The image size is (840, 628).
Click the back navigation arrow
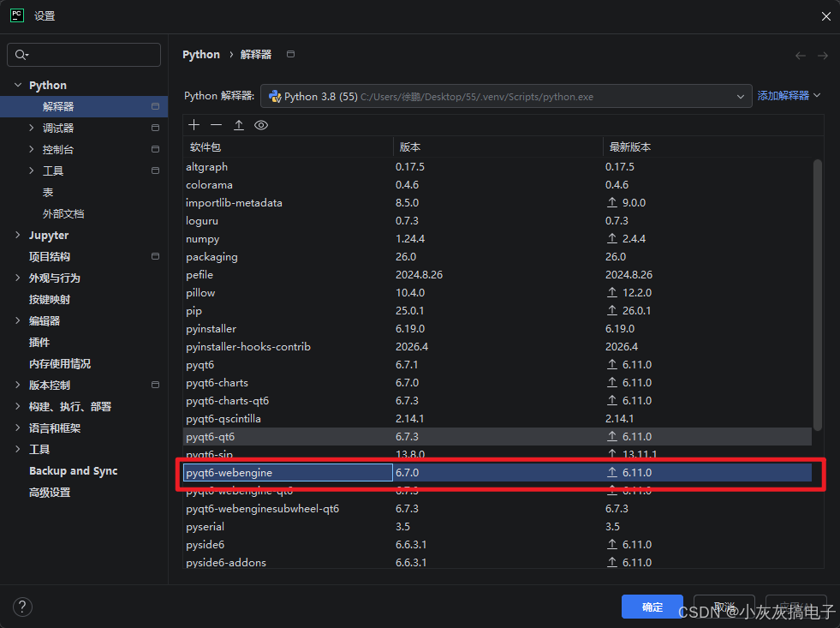[x=801, y=56]
